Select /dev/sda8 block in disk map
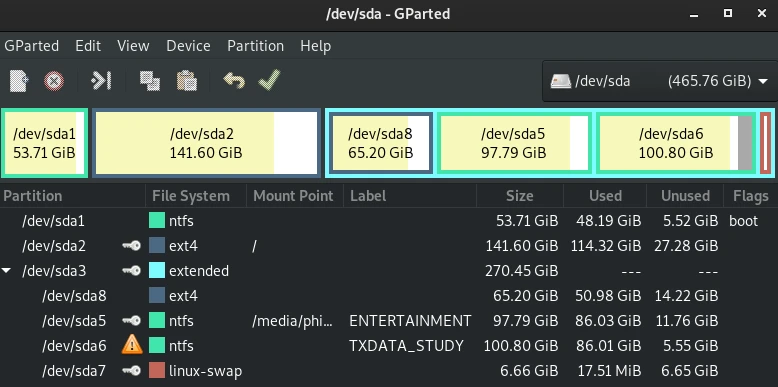 point(380,143)
